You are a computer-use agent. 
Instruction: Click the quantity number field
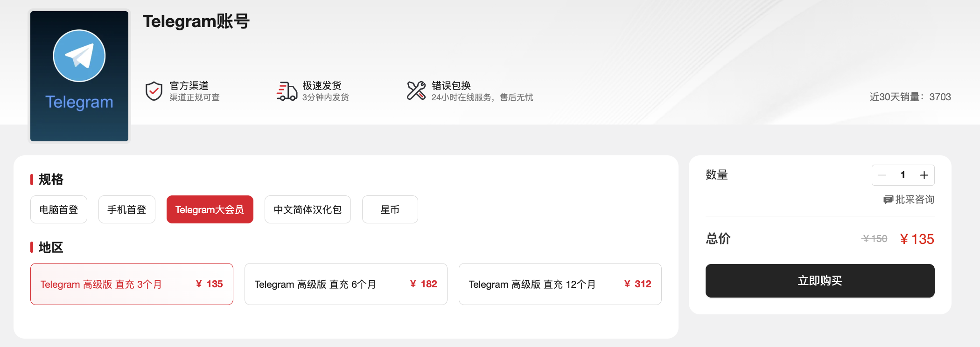[x=903, y=175]
